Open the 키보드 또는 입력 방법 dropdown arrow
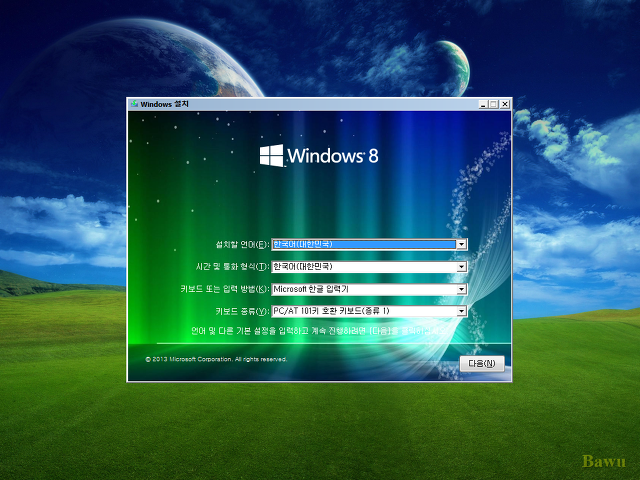Image resolution: width=640 pixels, height=480 pixels. 461,289
